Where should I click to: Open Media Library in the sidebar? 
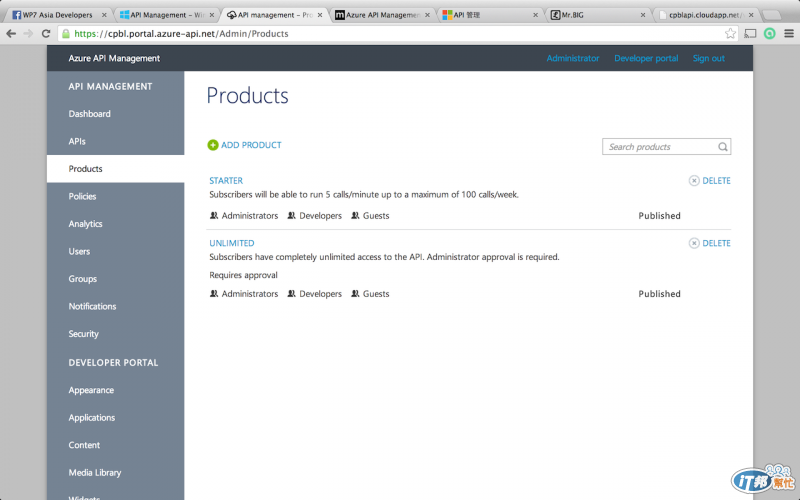pos(95,473)
